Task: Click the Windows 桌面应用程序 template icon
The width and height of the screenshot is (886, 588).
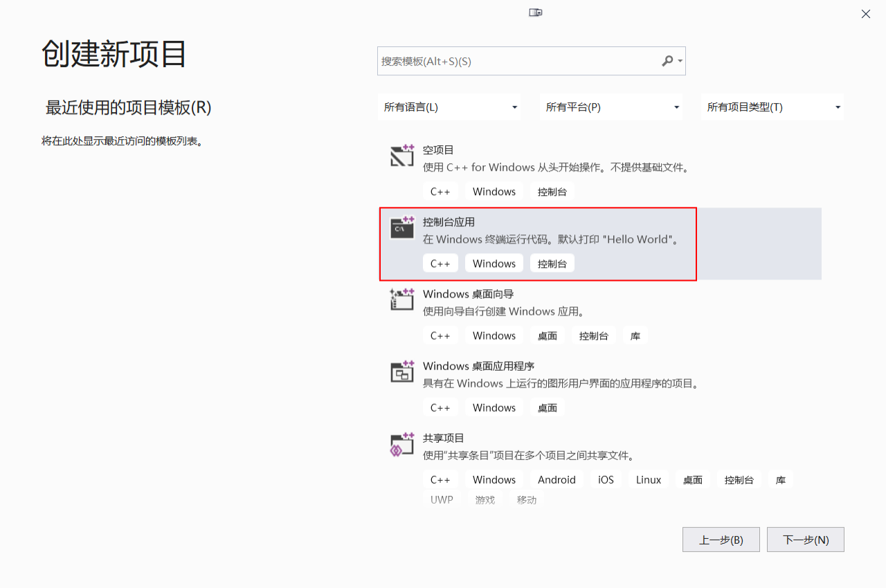Action: pos(402,371)
